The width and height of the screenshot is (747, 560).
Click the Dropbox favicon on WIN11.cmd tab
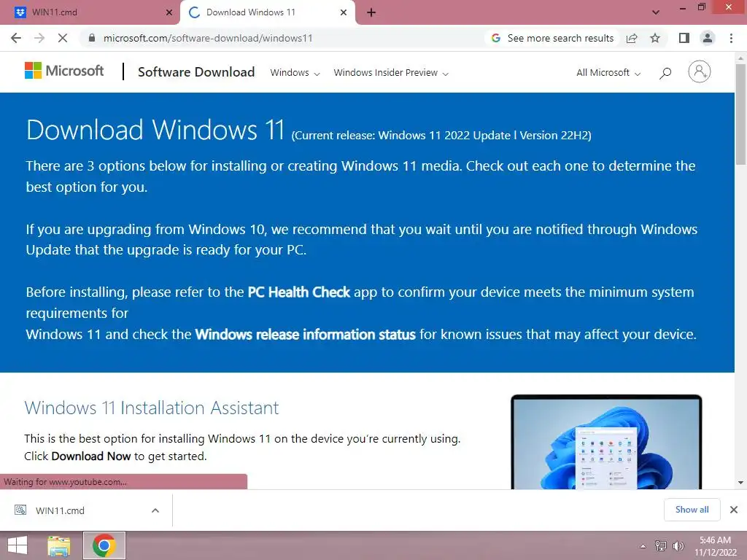20,12
